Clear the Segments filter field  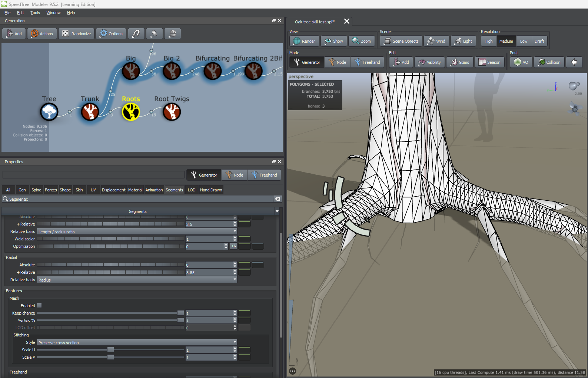[x=278, y=199]
